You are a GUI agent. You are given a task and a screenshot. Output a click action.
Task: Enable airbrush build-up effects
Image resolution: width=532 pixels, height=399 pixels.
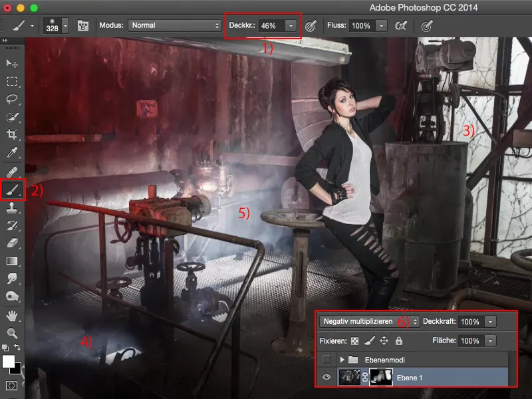[401, 26]
